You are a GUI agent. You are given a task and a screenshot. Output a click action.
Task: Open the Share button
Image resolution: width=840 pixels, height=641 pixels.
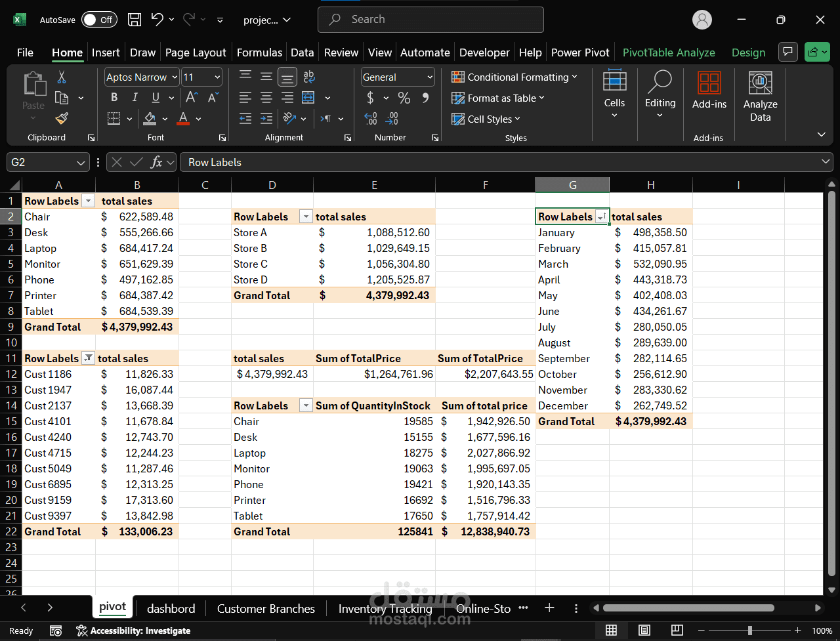coord(817,52)
